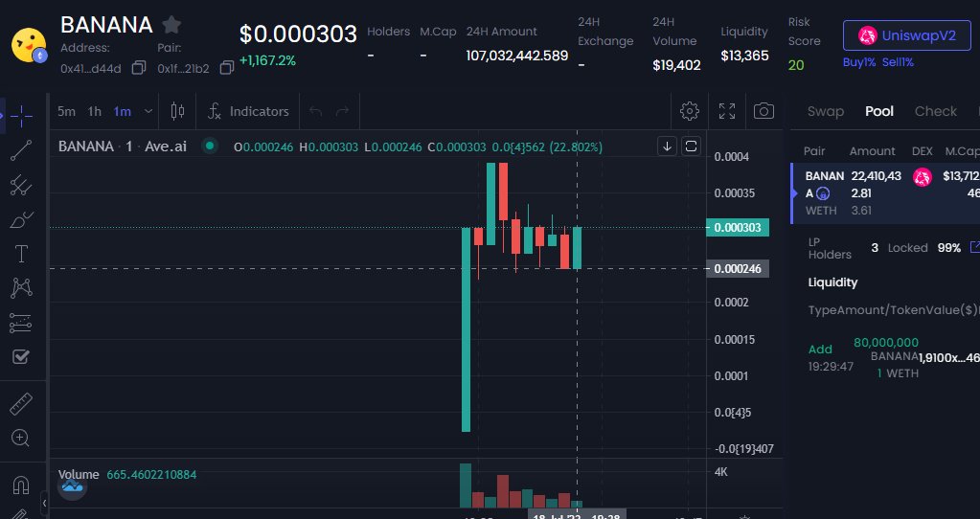
Task: Open the checkmark icons tool
Action: (21, 356)
